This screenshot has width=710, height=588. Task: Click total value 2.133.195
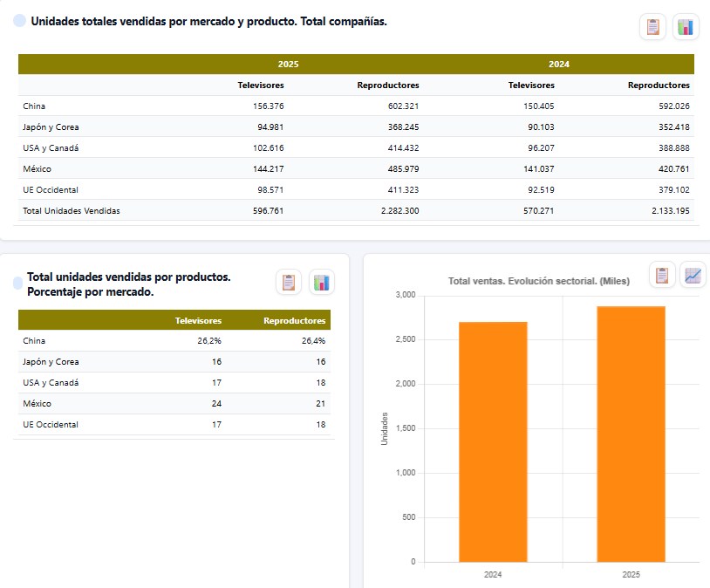pyautogui.click(x=671, y=210)
